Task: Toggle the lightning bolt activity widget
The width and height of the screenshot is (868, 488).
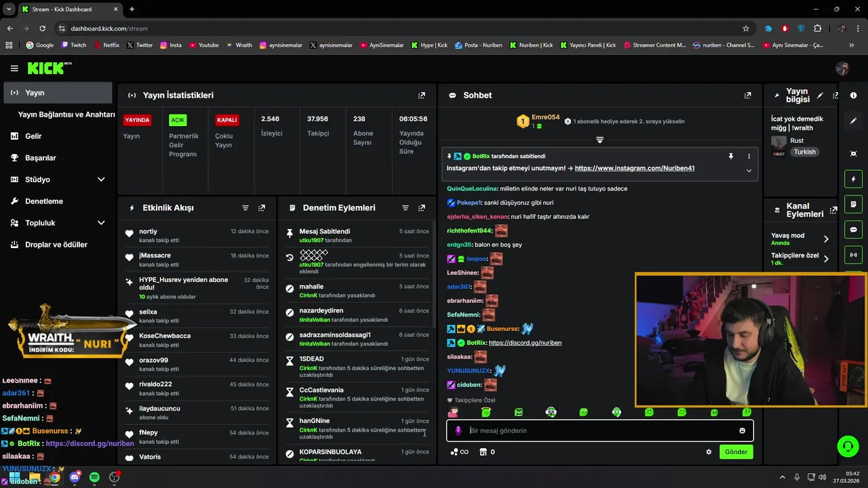Action: pos(854,179)
